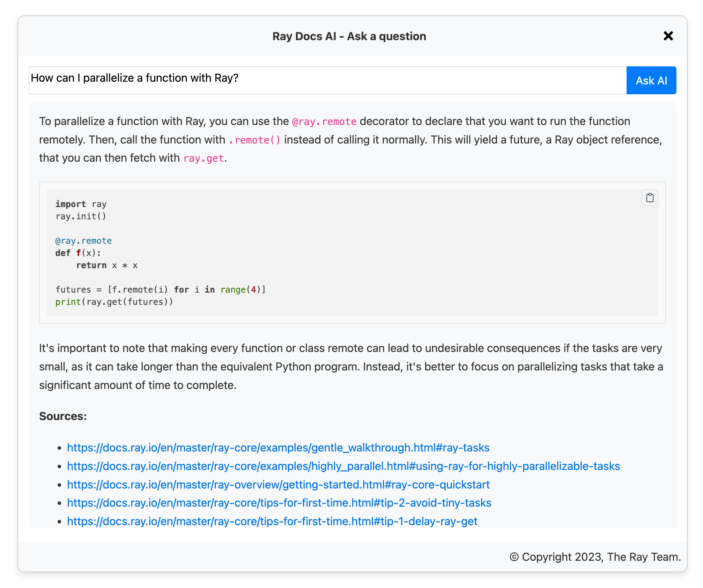This screenshot has height=588, width=703.
Task: Focus the question input field
Action: point(328,80)
